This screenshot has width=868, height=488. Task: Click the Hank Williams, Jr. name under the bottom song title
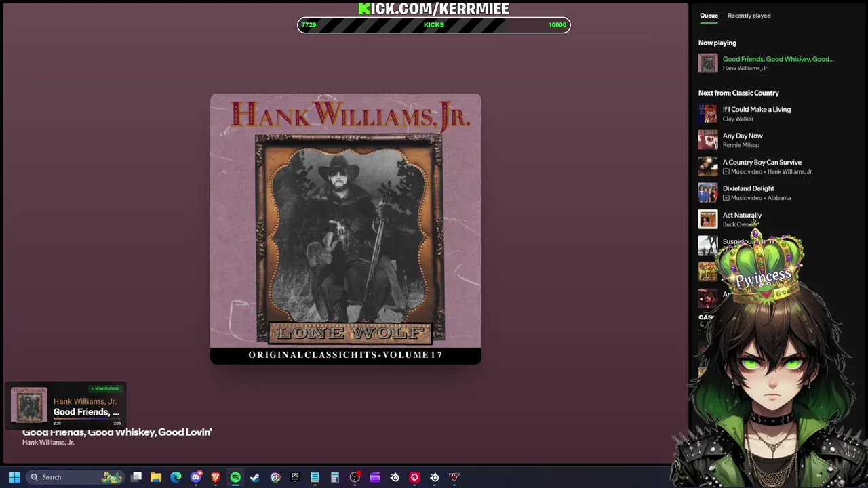[x=48, y=442]
